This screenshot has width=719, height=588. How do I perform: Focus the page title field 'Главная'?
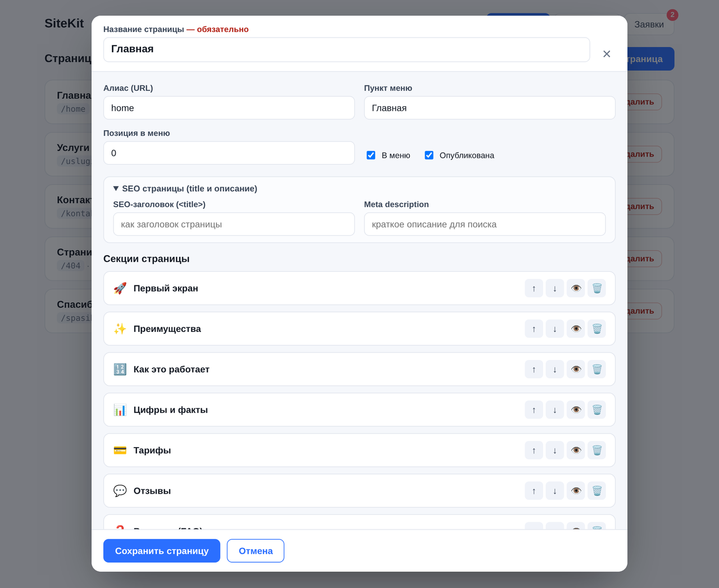point(347,49)
